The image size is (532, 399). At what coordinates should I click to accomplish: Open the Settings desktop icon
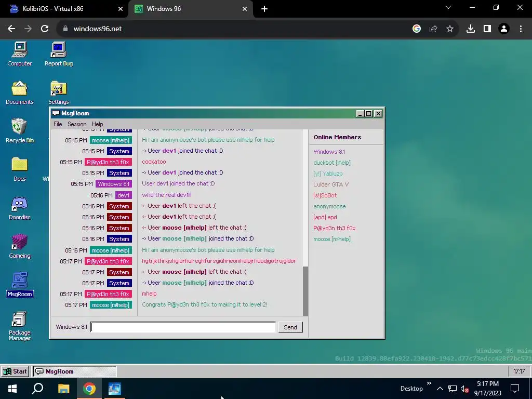(x=58, y=92)
